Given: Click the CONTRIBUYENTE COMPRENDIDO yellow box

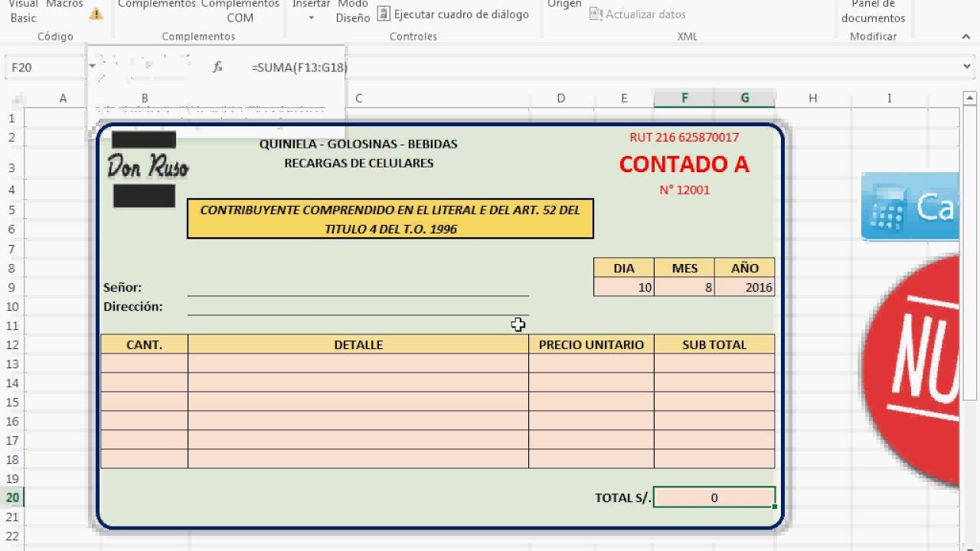Looking at the screenshot, I should [x=390, y=219].
